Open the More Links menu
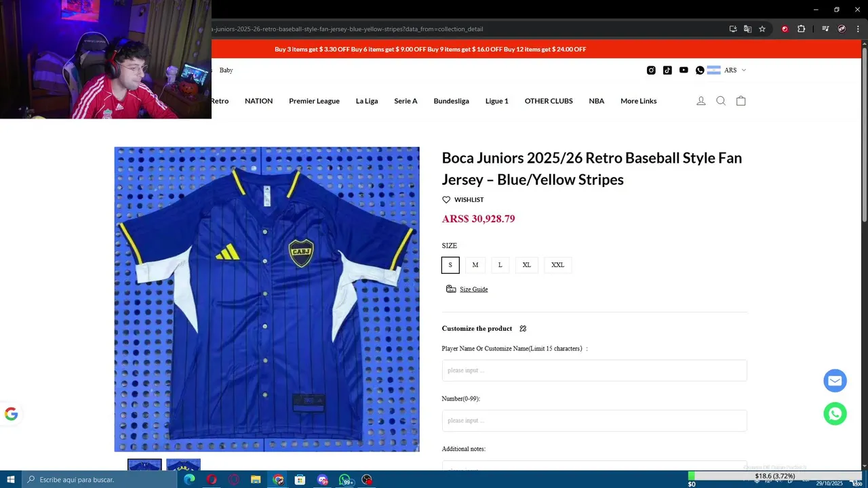 point(639,101)
